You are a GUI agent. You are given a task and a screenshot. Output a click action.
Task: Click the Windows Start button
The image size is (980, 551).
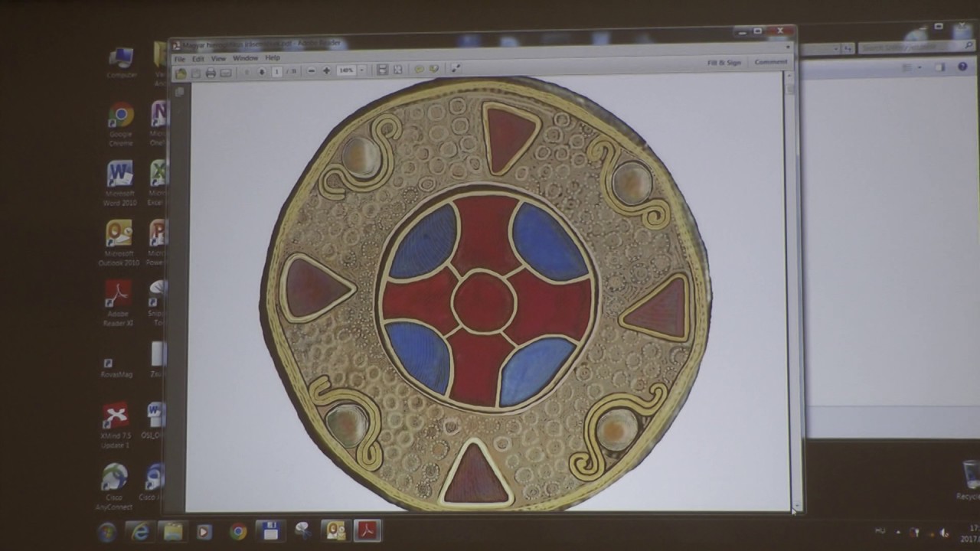(107, 532)
